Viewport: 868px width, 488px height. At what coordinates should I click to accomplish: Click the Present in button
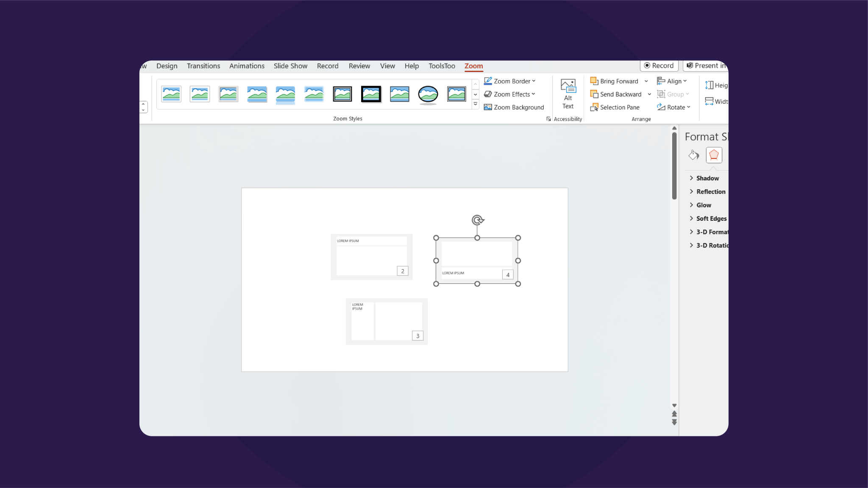[x=706, y=65]
